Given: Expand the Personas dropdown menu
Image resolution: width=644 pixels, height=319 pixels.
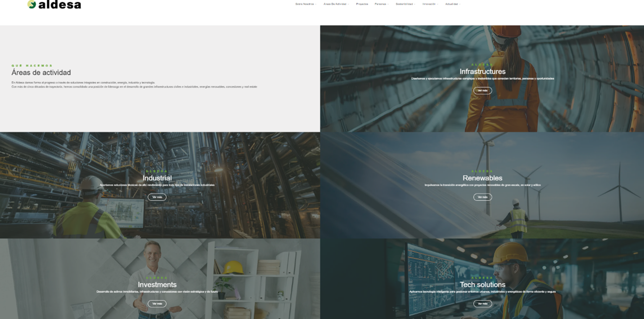Looking at the screenshot, I should (x=381, y=4).
